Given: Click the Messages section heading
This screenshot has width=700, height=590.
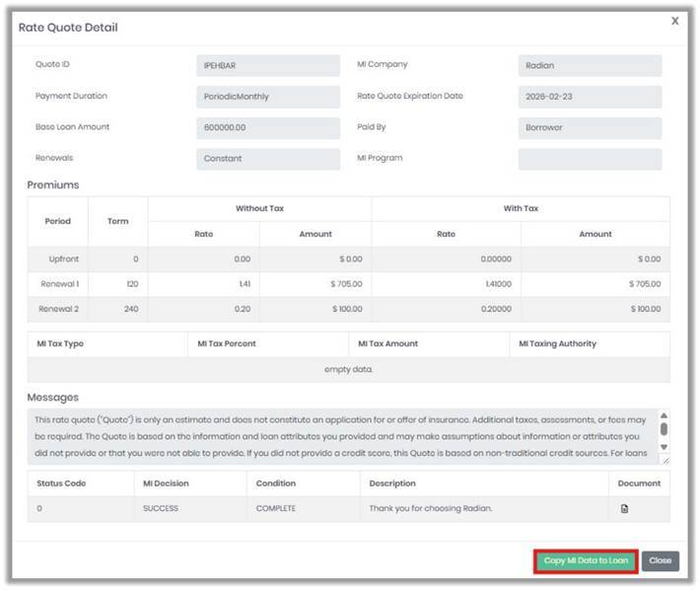Looking at the screenshot, I should coord(52,398).
